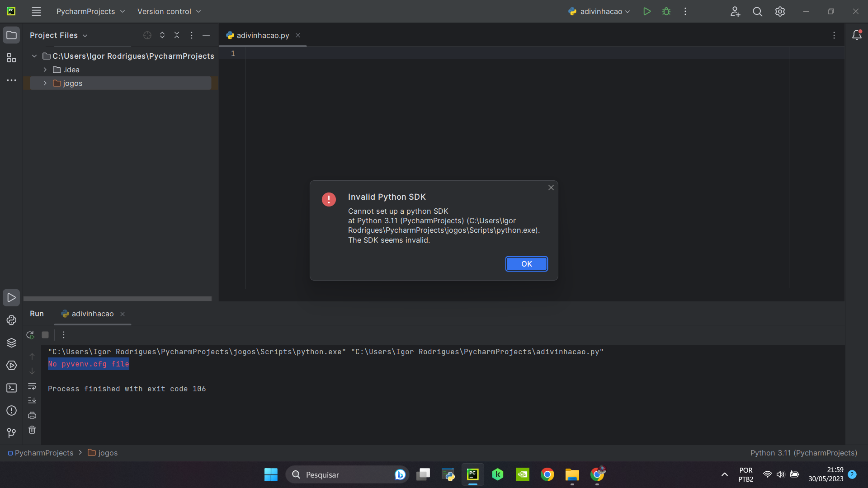Viewport: 868px width, 488px height.
Task: Open the Run tool window icon
Action: (x=11, y=298)
